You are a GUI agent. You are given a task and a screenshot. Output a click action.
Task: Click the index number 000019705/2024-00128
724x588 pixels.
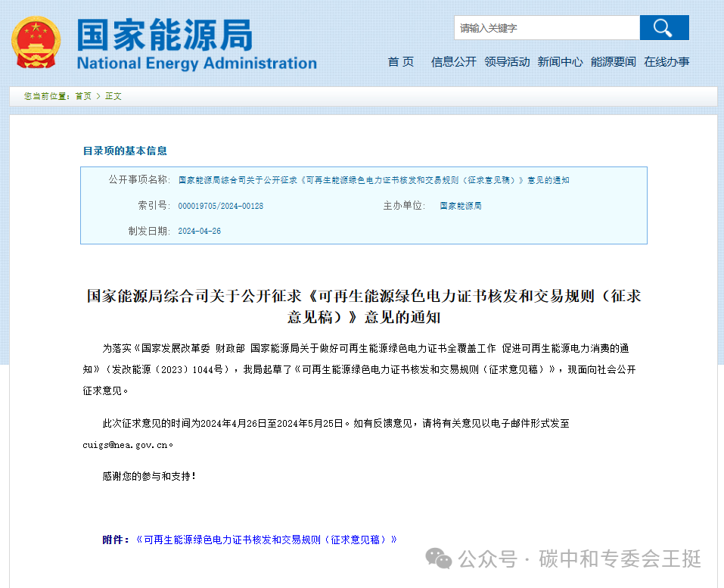click(220, 205)
